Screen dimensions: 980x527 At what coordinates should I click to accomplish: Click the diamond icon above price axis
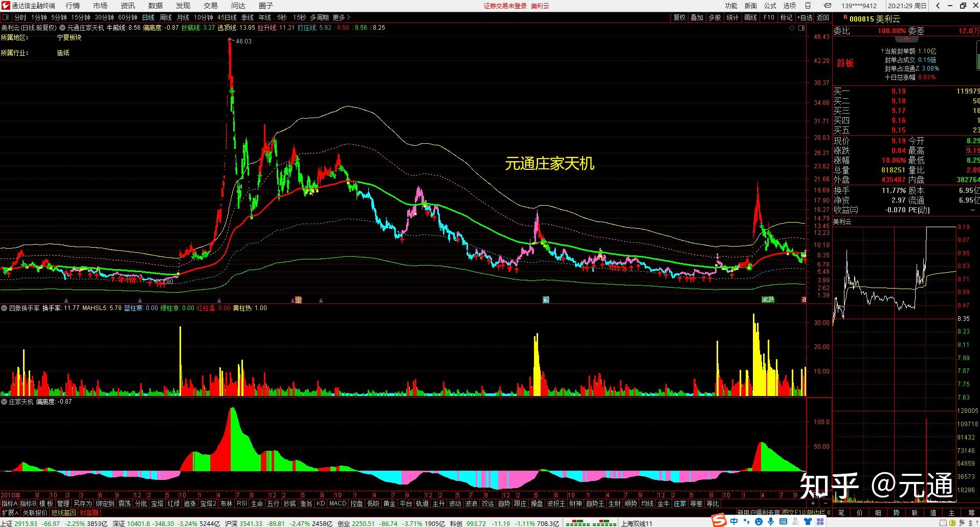(x=792, y=28)
